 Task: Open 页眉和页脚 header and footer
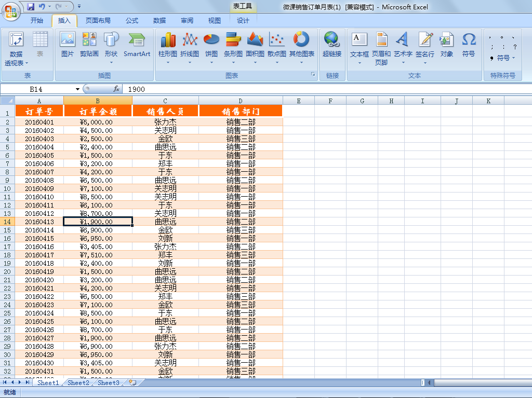click(x=381, y=48)
